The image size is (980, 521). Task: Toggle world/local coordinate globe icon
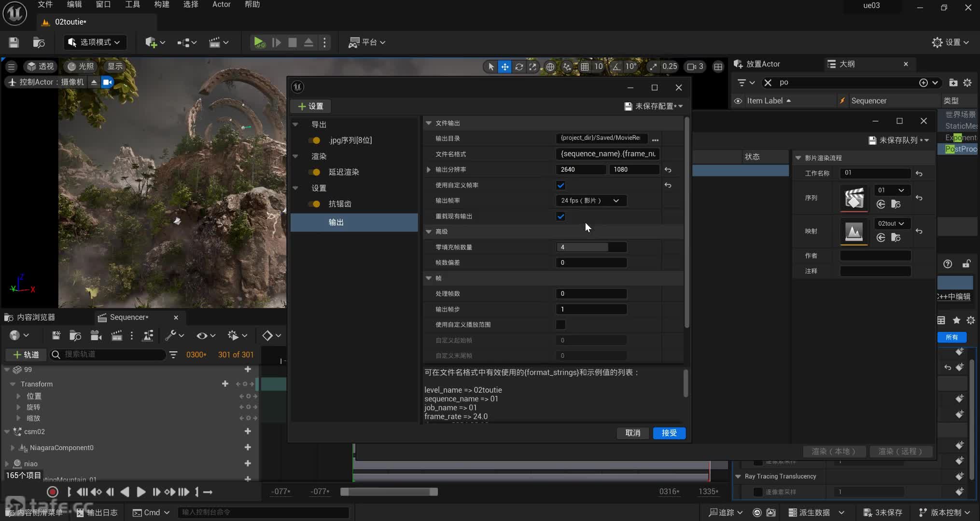pos(550,67)
